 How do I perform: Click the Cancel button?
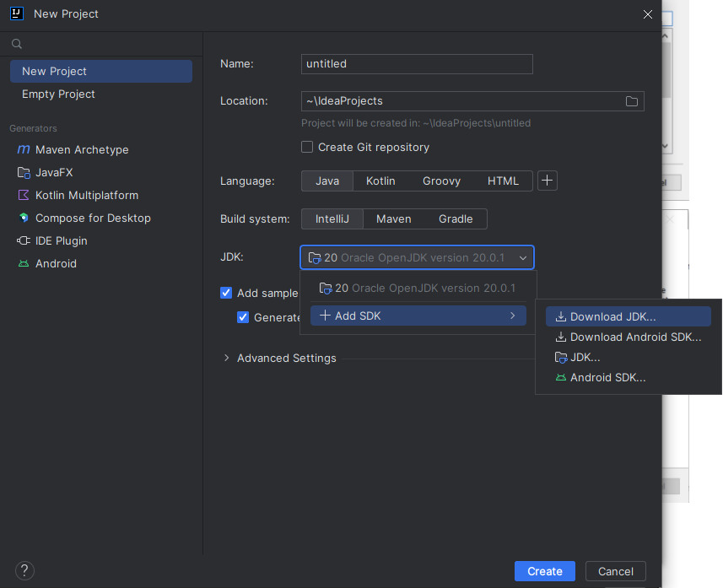click(x=616, y=571)
